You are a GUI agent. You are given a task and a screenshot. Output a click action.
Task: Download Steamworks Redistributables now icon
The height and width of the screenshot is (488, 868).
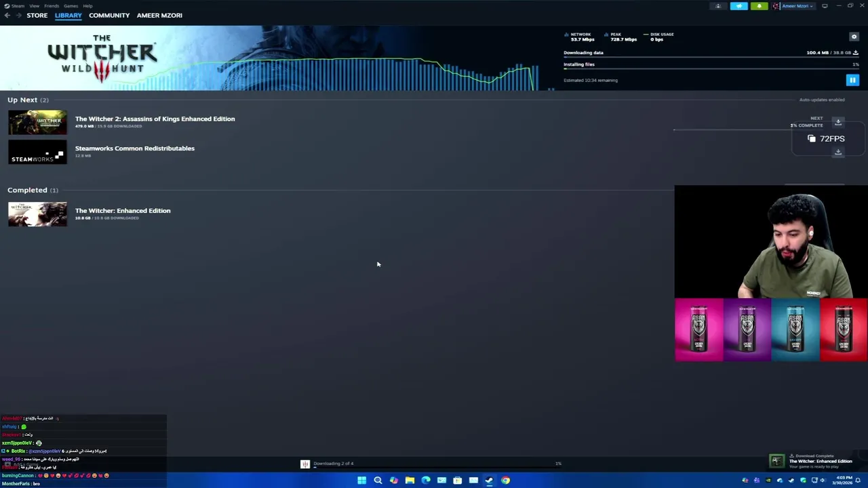pos(838,152)
